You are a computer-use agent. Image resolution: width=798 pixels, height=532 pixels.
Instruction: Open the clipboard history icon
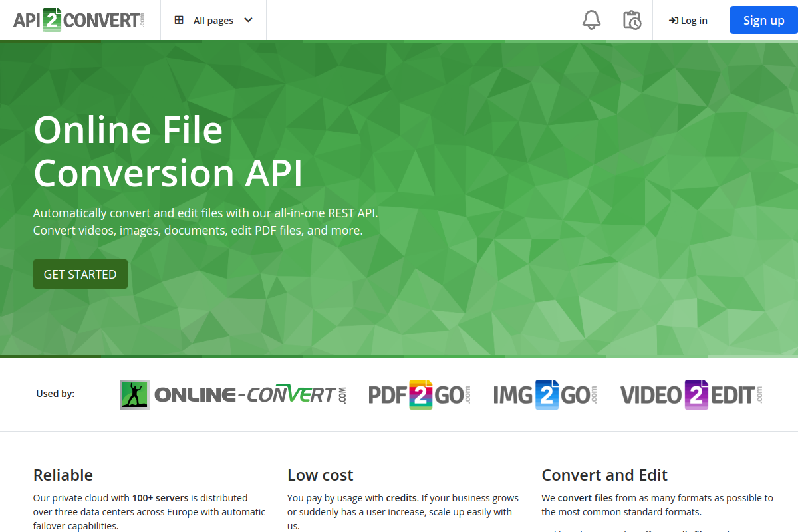[x=632, y=20]
